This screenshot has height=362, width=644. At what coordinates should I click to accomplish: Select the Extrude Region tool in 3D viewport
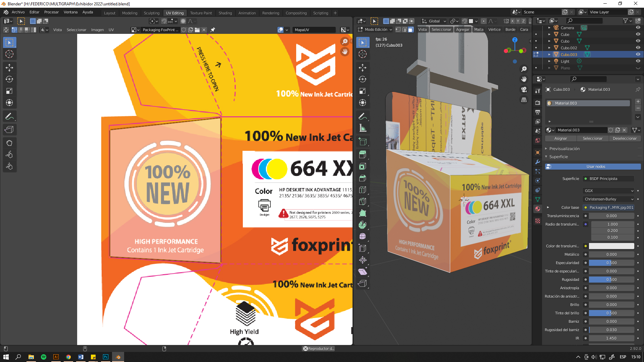pyautogui.click(x=363, y=155)
